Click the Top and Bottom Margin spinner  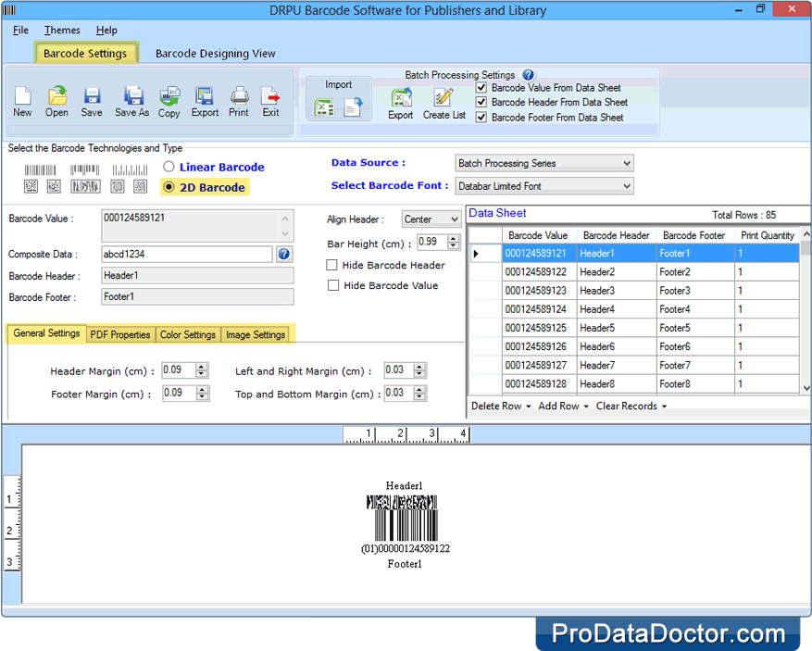tap(419, 393)
